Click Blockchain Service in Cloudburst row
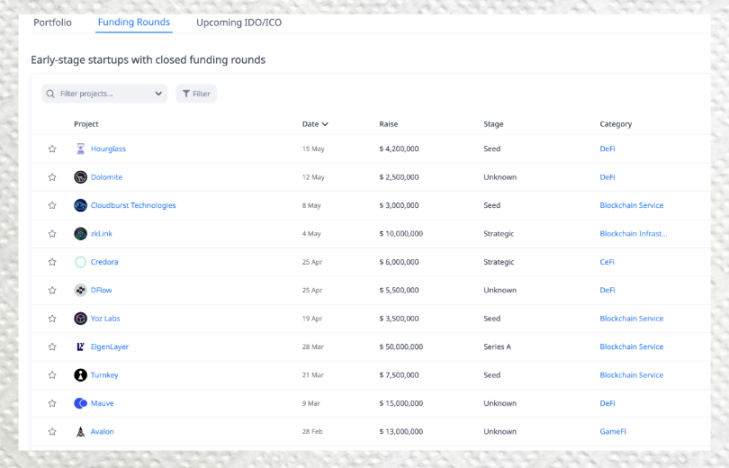The image size is (729, 468). 631,205
